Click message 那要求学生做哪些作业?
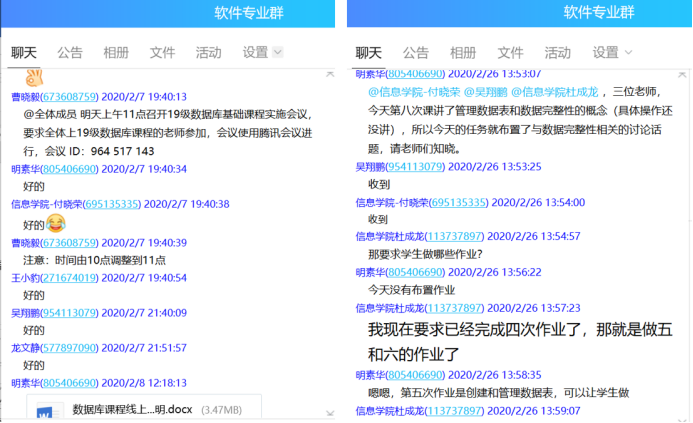Screen dimensions: 693x423 point(425,254)
